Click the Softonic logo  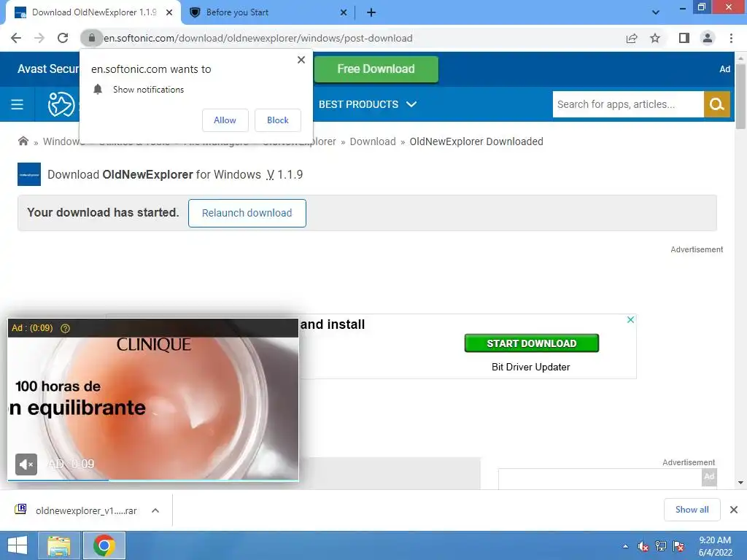point(61,104)
